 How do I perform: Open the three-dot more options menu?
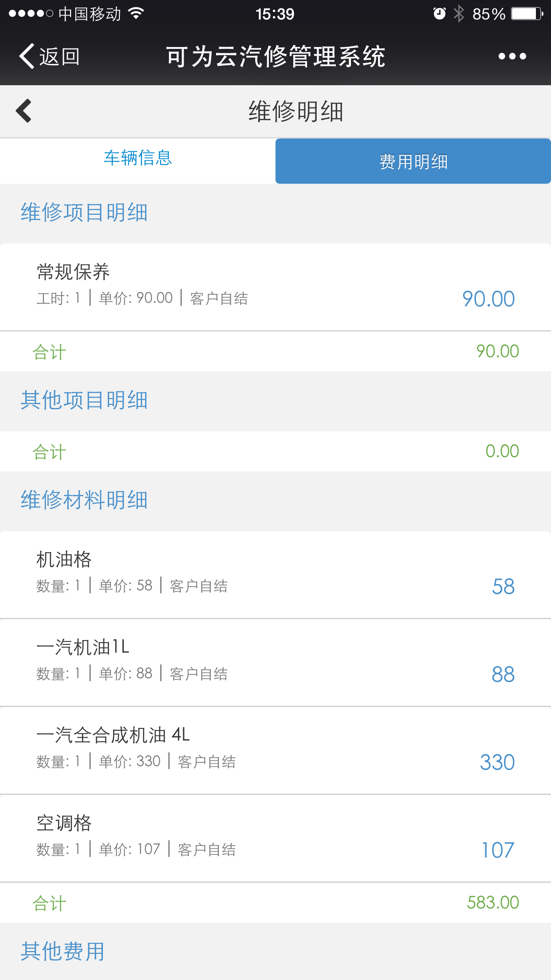click(x=512, y=56)
